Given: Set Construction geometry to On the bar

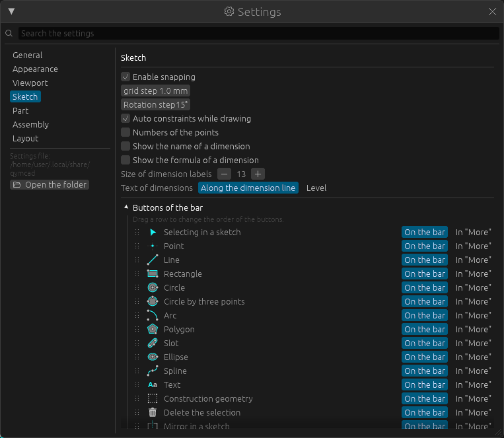Looking at the screenshot, I should tap(425, 398).
